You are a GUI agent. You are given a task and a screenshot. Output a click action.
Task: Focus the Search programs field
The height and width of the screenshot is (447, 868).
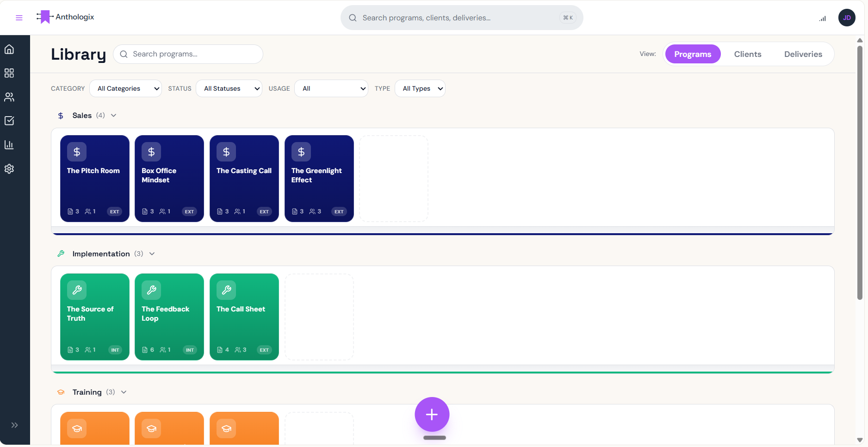[x=188, y=54]
